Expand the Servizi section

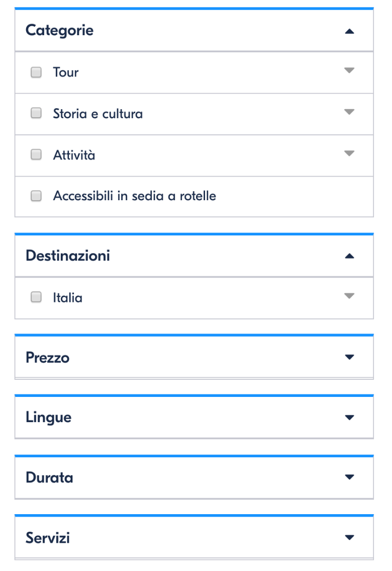coord(349,537)
